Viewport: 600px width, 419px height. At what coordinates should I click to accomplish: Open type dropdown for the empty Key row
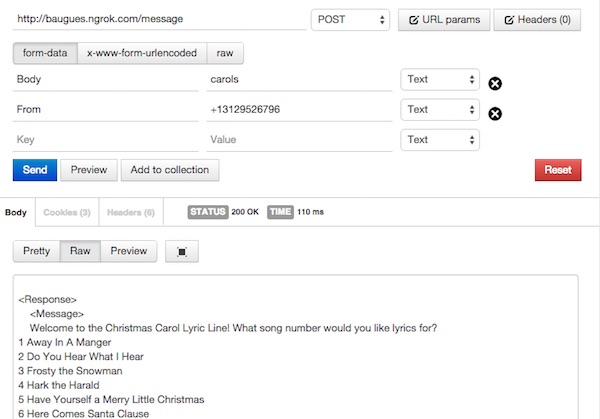point(440,140)
